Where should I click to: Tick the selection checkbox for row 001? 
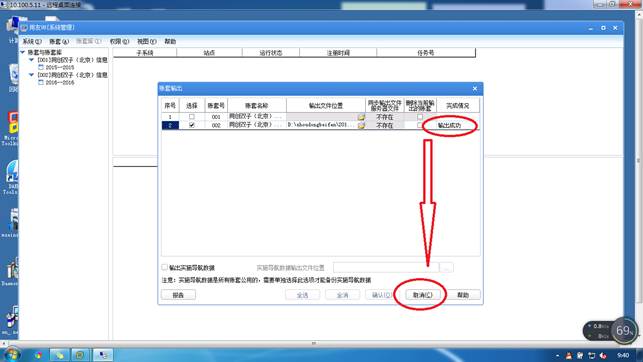(x=192, y=117)
